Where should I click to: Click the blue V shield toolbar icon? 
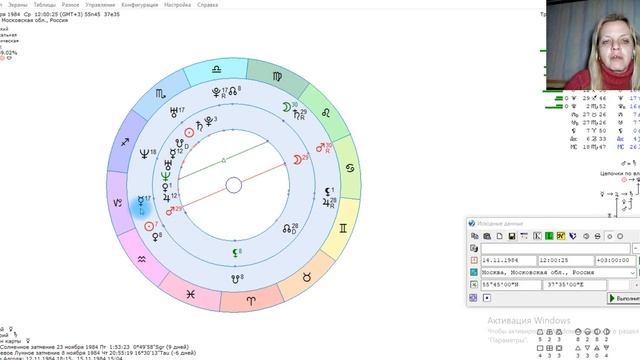click(x=573, y=236)
